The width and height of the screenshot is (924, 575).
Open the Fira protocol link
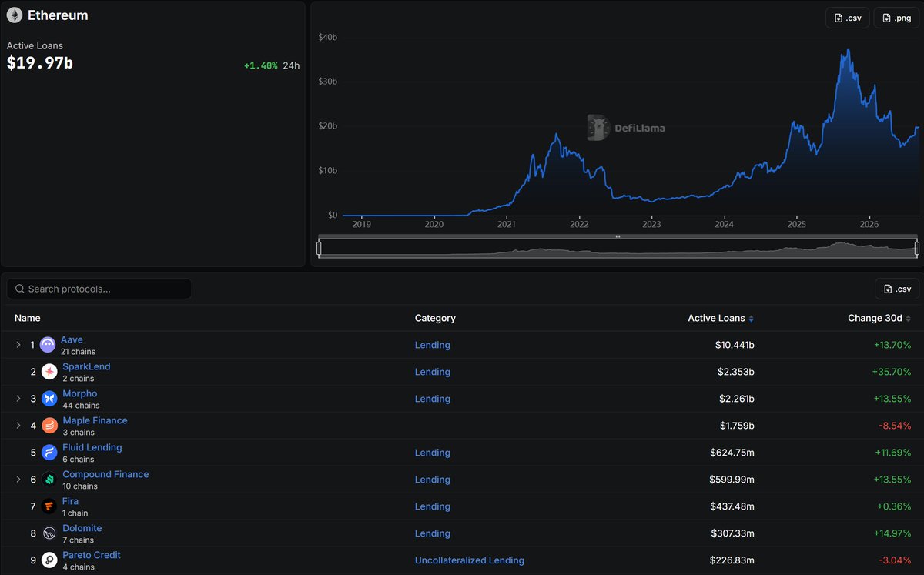tap(70, 501)
